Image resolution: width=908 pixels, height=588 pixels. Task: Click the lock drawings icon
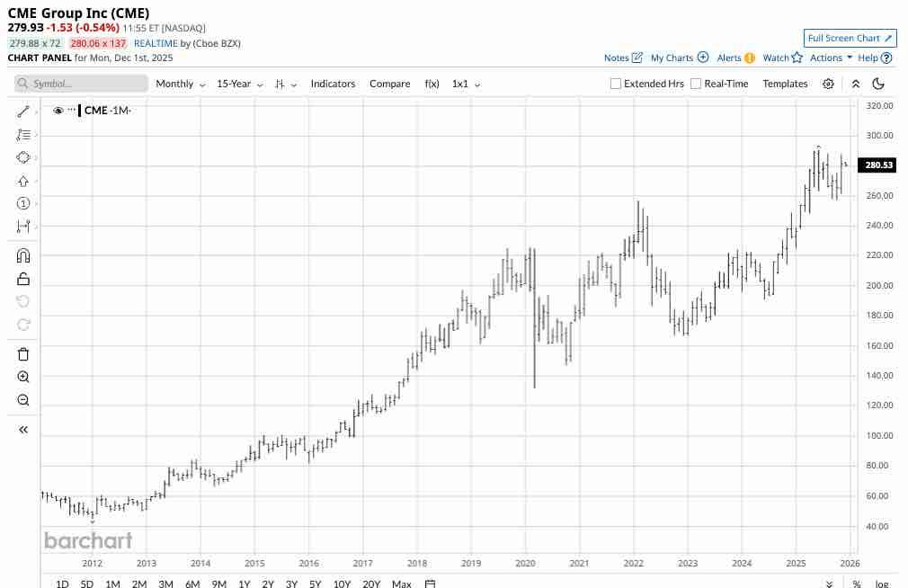(x=23, y=279)
